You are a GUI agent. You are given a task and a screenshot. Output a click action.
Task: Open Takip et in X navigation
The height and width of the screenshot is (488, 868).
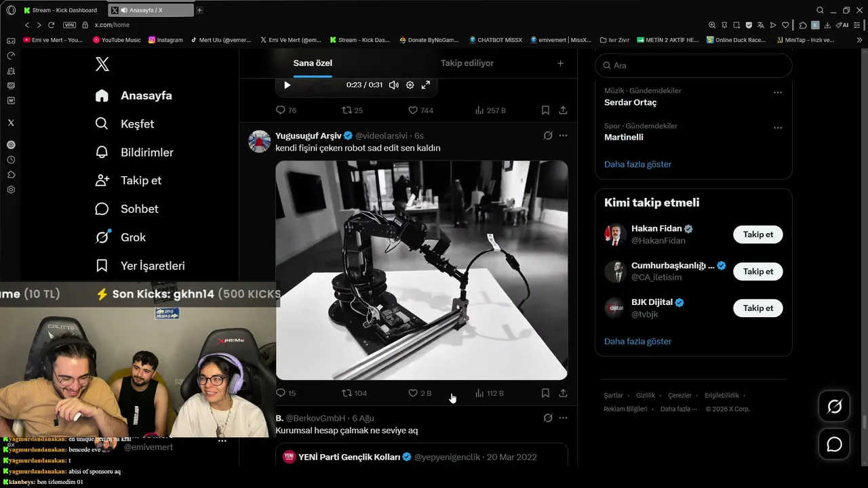coord(128,180)
